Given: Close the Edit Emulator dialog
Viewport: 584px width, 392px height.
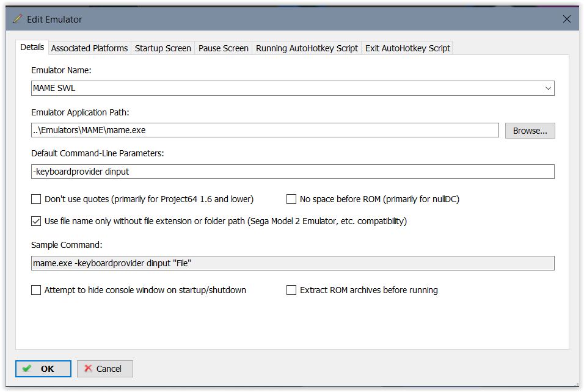Looking at the screenshot, I should click(566, 19).
